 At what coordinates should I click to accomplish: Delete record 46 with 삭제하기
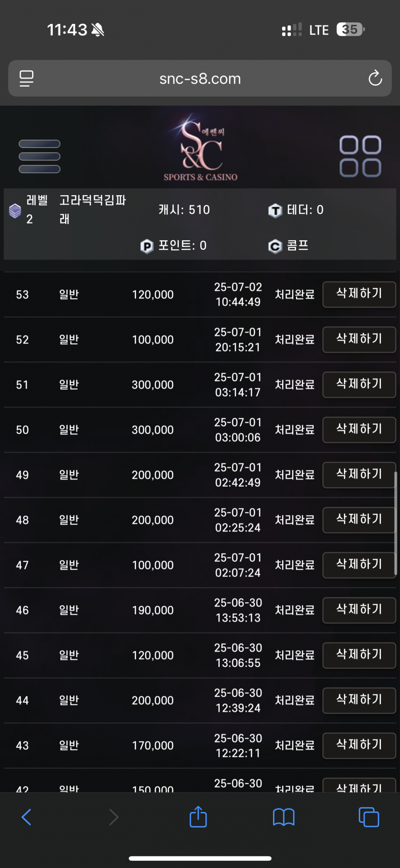(359, 610)
